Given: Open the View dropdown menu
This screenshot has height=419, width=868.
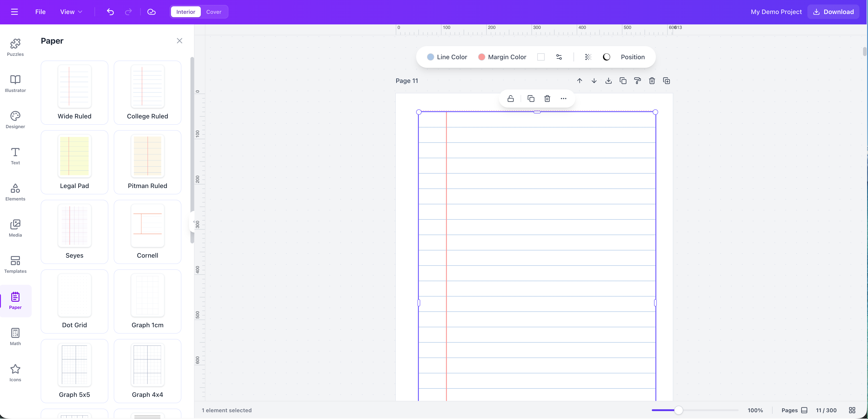Looking at the screenshot, I should 71,12.
